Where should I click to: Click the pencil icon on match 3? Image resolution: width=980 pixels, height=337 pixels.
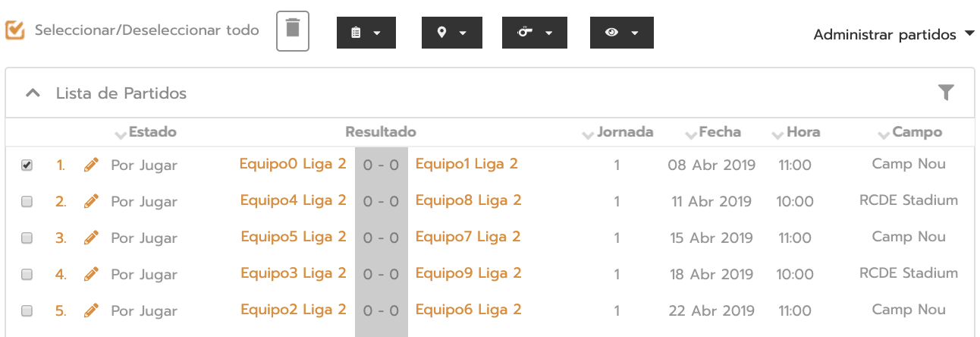point(91,238)
